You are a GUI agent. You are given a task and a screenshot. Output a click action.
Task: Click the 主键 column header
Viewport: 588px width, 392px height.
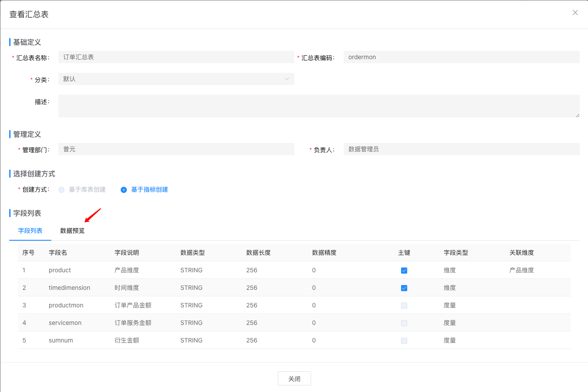point(404,253)
